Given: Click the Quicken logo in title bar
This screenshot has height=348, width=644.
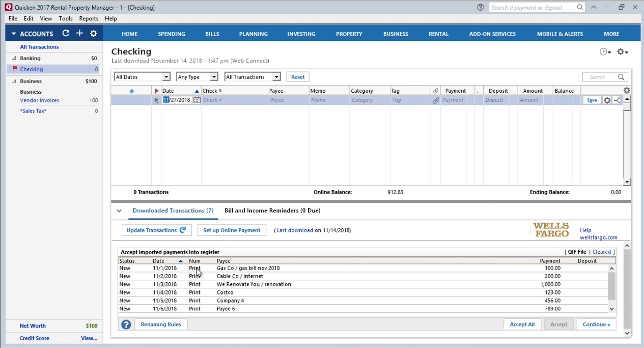Looking at the screenshot, I should (8, 7).
